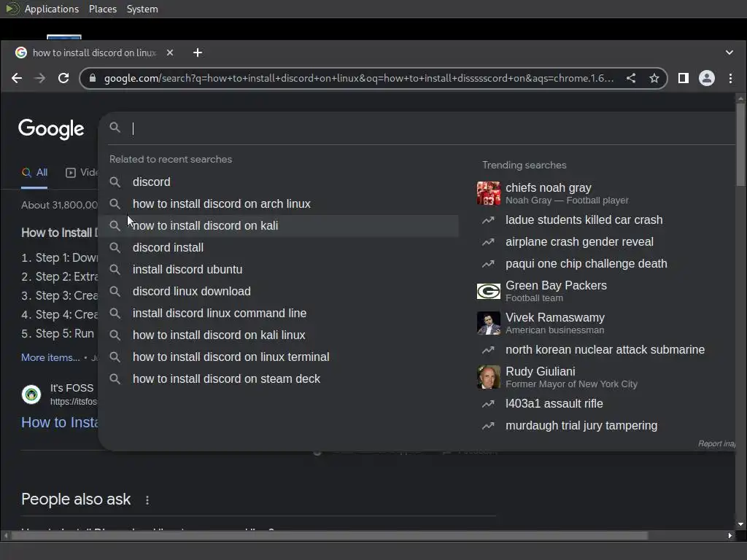Click the browser forward arrow
This screenshot has height=560, width=747.
click(40, 78)
